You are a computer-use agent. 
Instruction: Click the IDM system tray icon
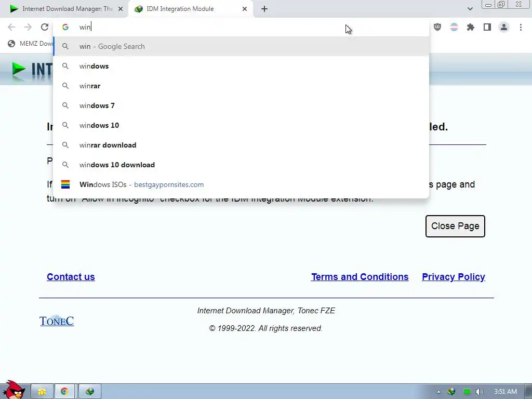coord(451,392)
